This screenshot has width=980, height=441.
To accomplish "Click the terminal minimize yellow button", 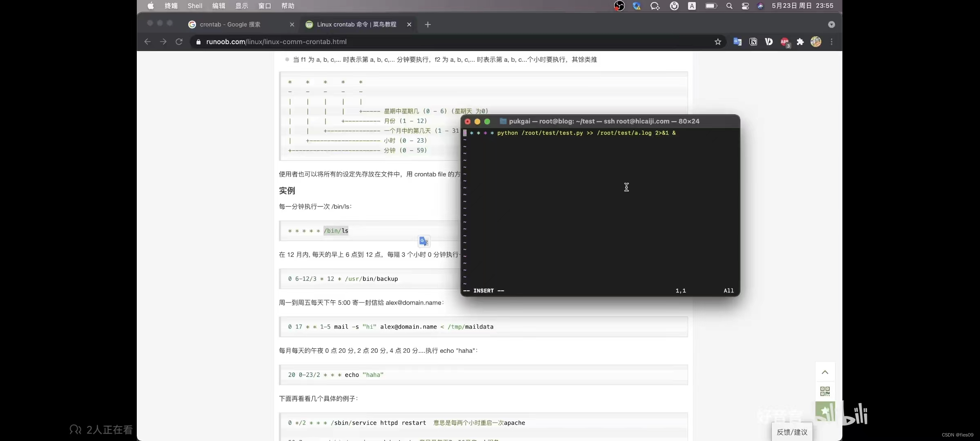I will (x=477, y=121).
